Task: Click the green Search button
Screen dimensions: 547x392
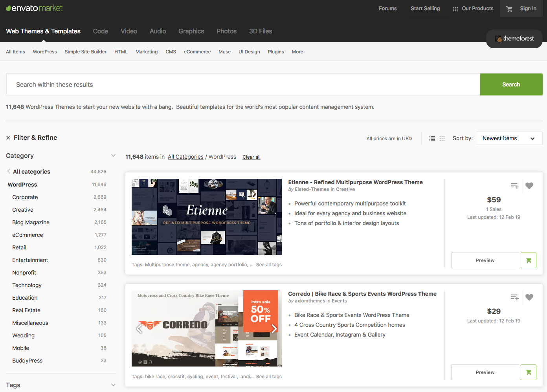Action: pos(511,84)
